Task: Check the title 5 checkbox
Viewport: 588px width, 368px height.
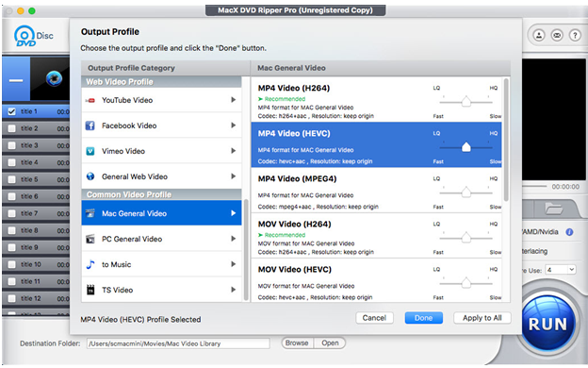Action: 11,179
